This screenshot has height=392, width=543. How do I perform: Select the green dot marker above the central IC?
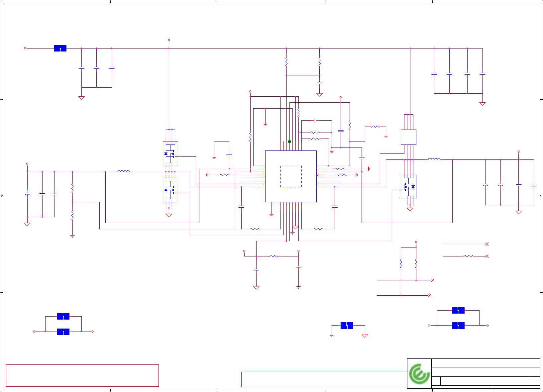pyautogui.click(x=289, y=142)
